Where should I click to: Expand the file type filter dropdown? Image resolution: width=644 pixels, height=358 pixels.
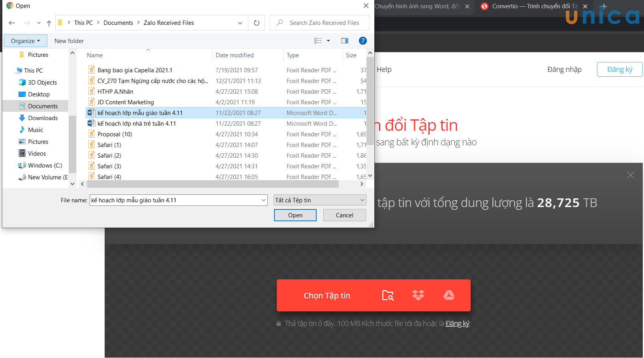tap(362, 200)
